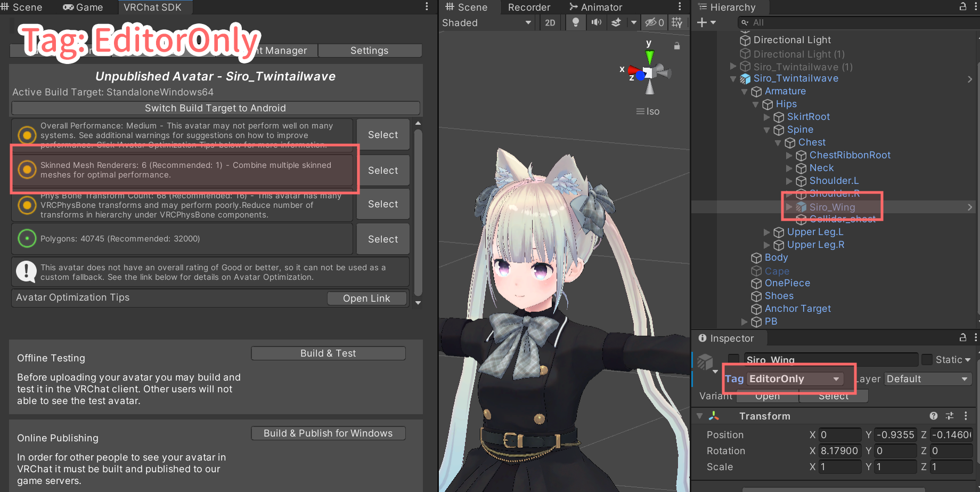The width and height of the screenshot is (980, 492).
Task: Open the grid settings icon in Scene toolbar
Action: click(677, 22)
